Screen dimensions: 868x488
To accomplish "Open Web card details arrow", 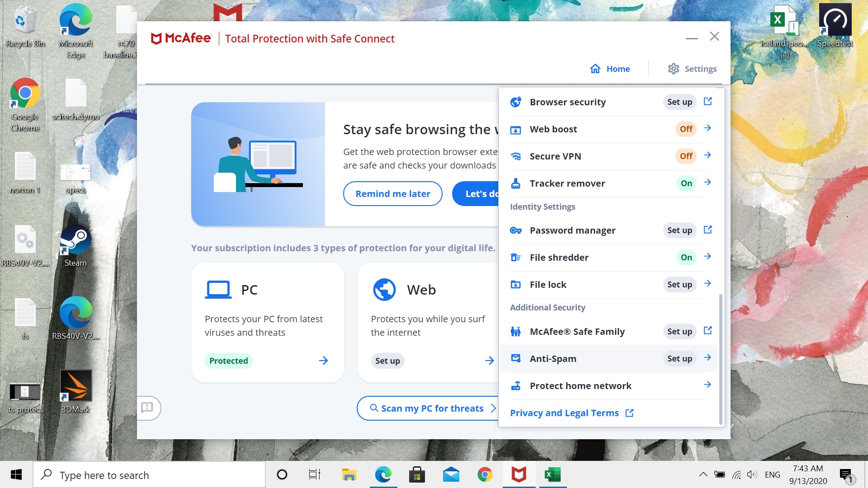I will (489, 361).
